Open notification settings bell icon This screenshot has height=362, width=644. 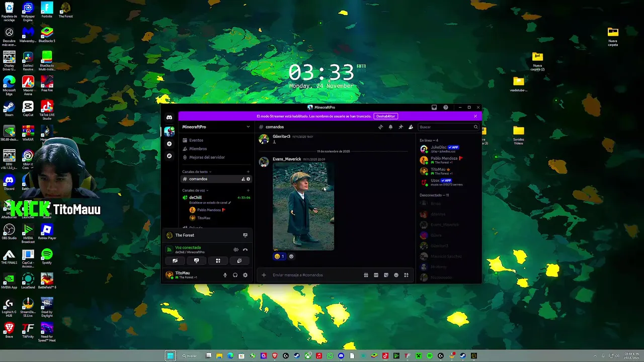click(390, 127)
